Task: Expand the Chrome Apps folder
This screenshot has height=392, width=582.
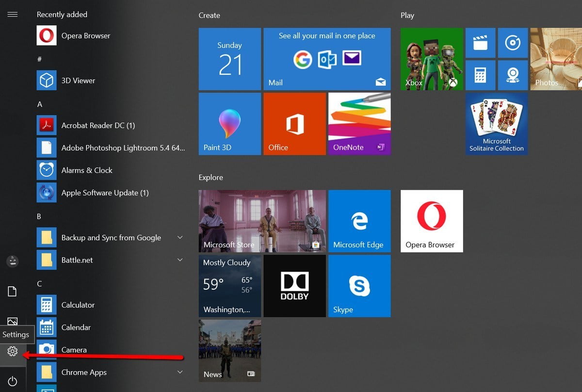Action: (180, 372)
